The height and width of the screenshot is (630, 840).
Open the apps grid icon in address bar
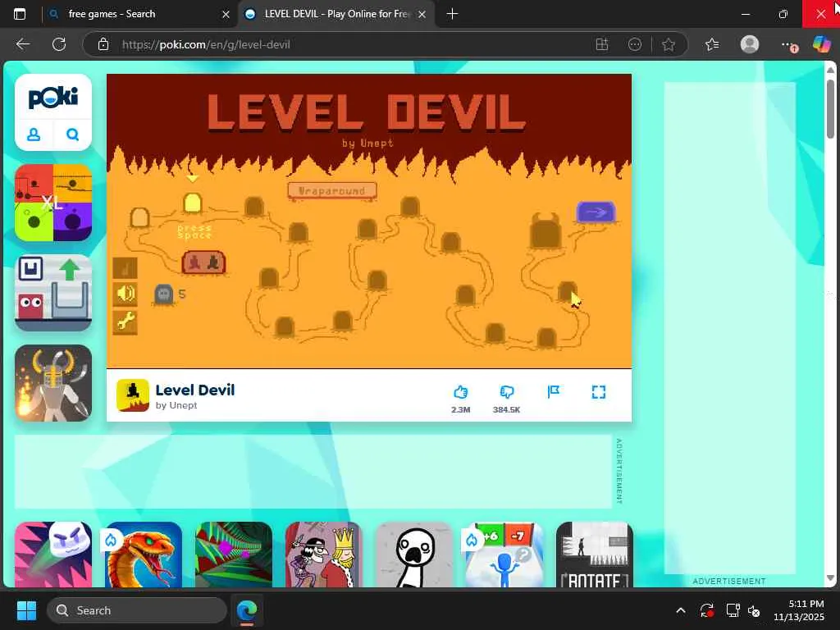point(602,44)
